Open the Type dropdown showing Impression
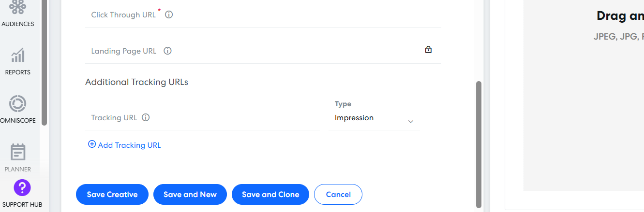Viewport: 644px width, 212px height. point(374,118)
